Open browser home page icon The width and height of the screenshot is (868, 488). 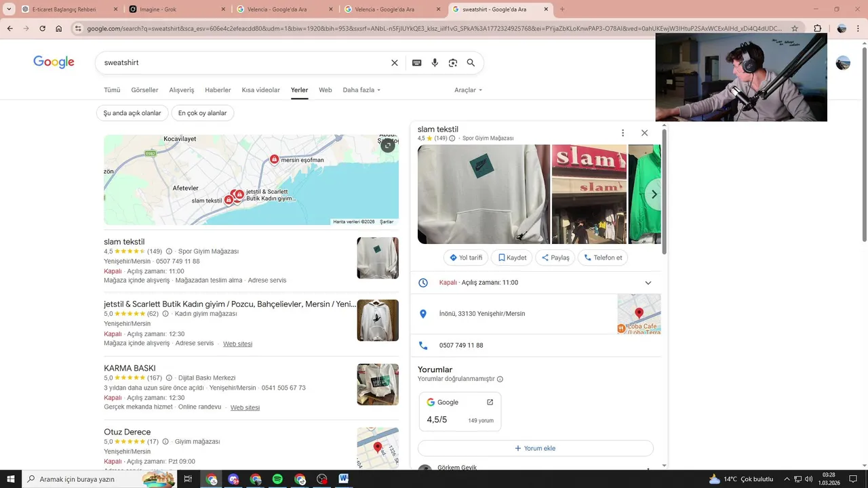[x=59, y=28]
